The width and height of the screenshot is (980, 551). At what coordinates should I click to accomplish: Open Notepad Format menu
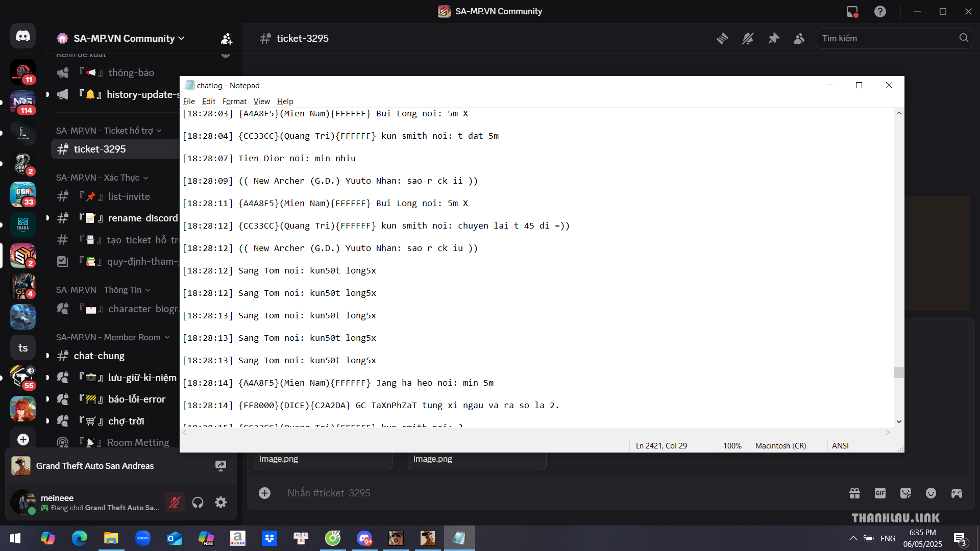(x=234, y=102)
